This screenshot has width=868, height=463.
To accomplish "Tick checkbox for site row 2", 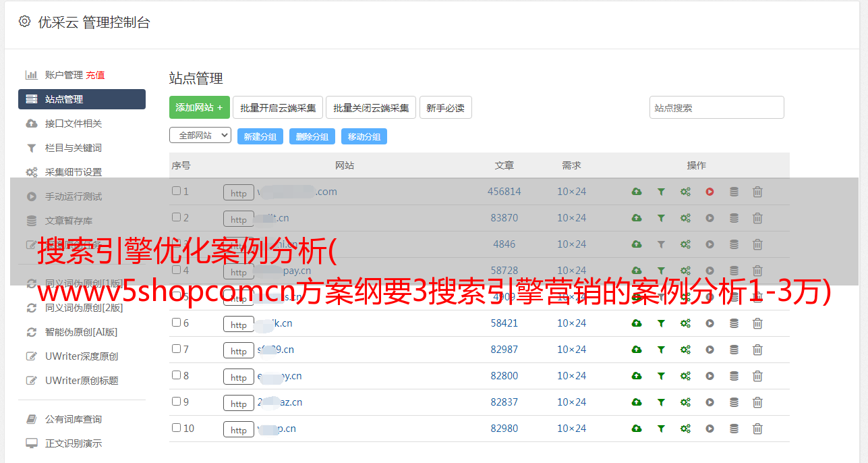I will click(176, 217).
